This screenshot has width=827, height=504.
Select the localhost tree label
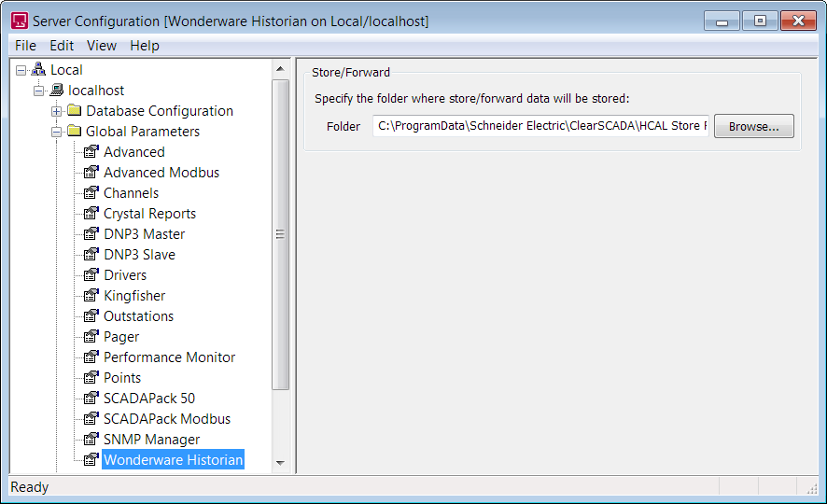[96, 91]
